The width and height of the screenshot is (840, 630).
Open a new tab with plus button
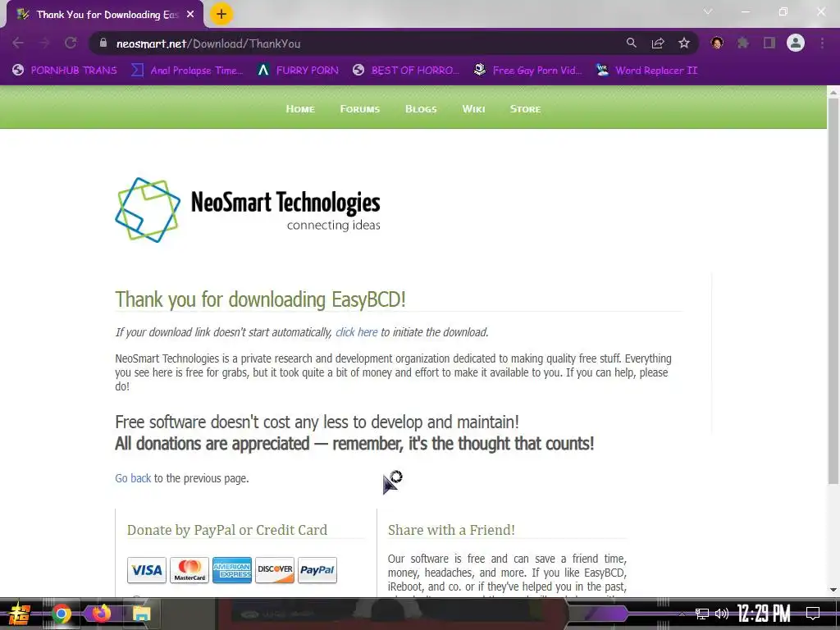(221, 14)
